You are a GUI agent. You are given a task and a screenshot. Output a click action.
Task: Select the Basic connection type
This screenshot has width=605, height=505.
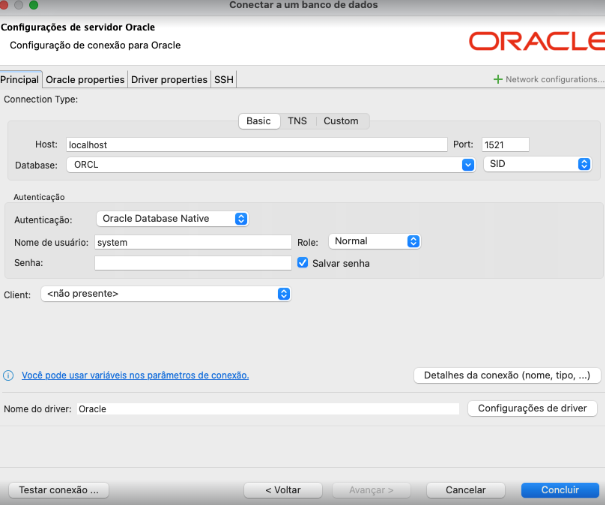point(259,121)
